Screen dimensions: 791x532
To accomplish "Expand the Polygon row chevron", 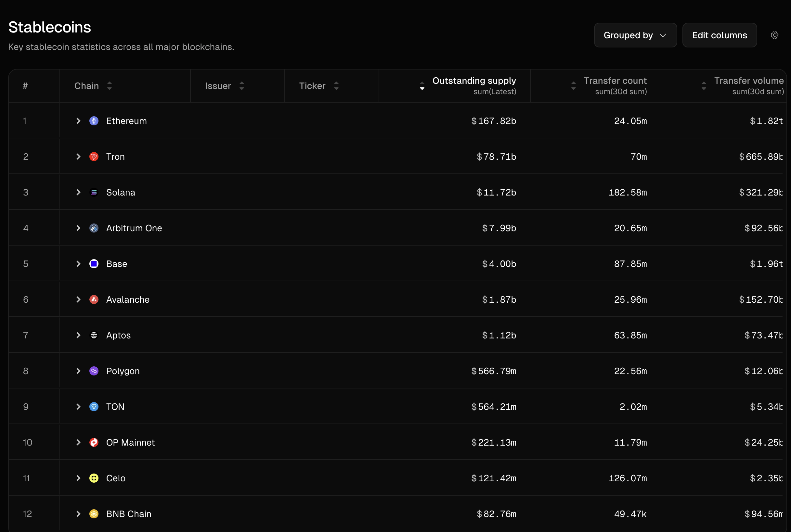I will [78, 371].
